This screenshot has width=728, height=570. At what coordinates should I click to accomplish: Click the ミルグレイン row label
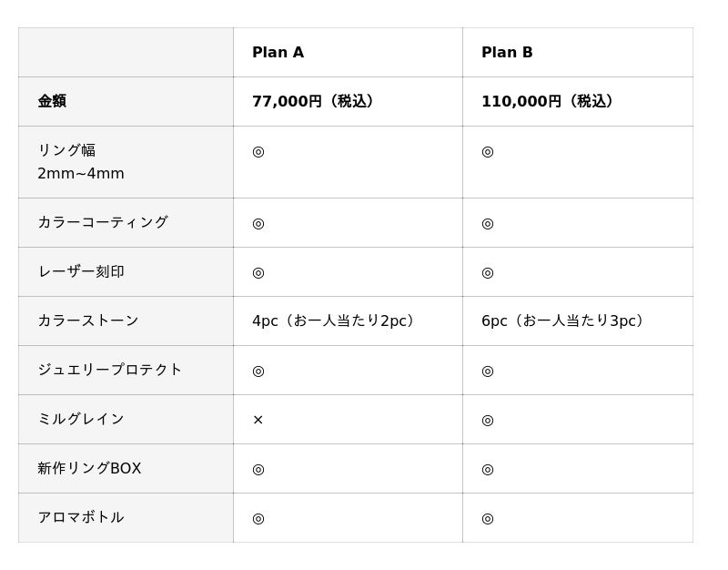pyautogui.click(x=81, y=419)
